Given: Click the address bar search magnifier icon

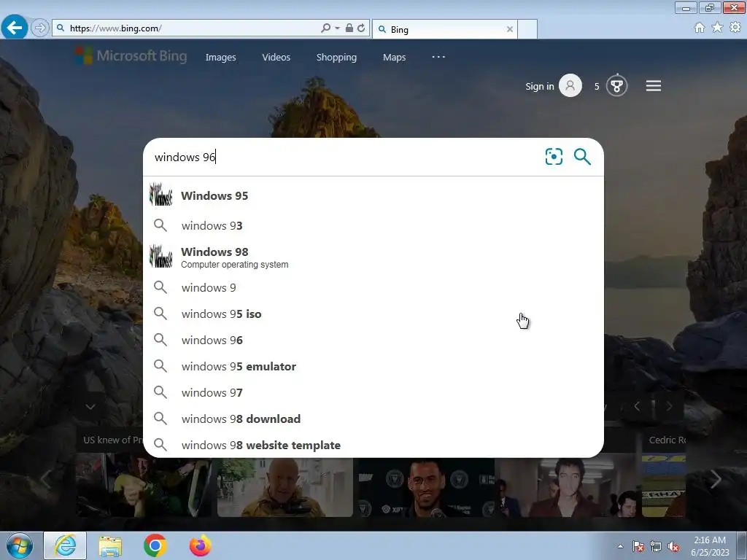Looking at the screenshot, I should pyautogui.click(x=326, y=28).
